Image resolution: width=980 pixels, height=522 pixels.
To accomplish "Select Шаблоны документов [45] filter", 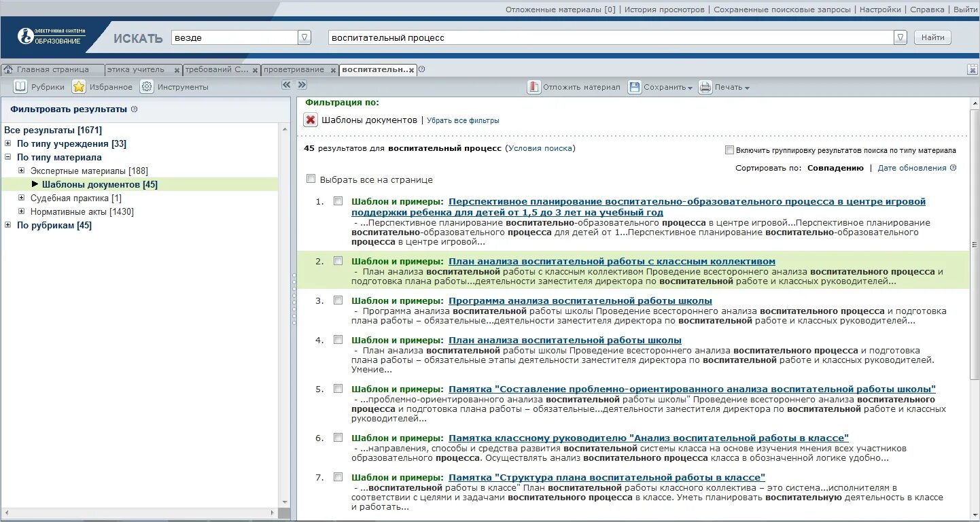I will (99, 184).
